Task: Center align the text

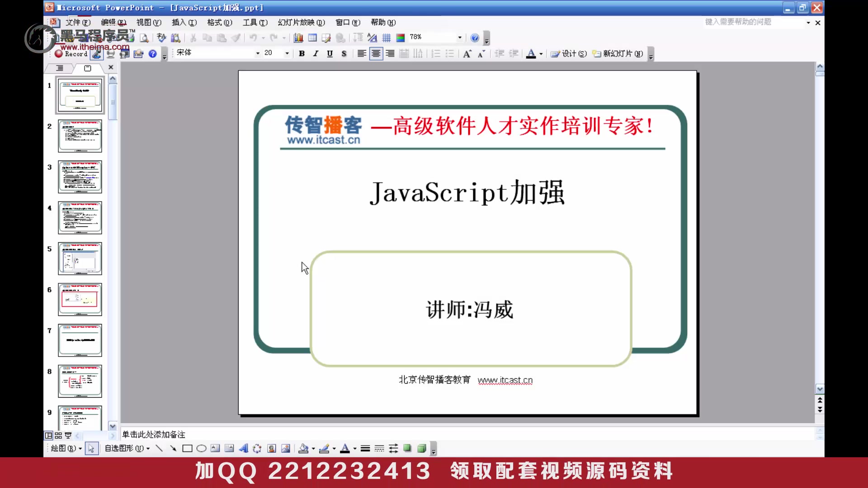Action: tap(376, 54)
